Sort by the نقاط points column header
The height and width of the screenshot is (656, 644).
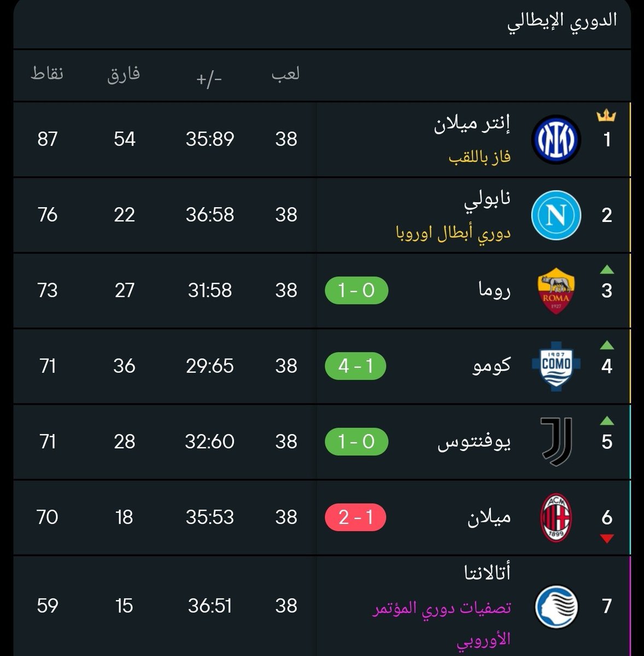47,74
